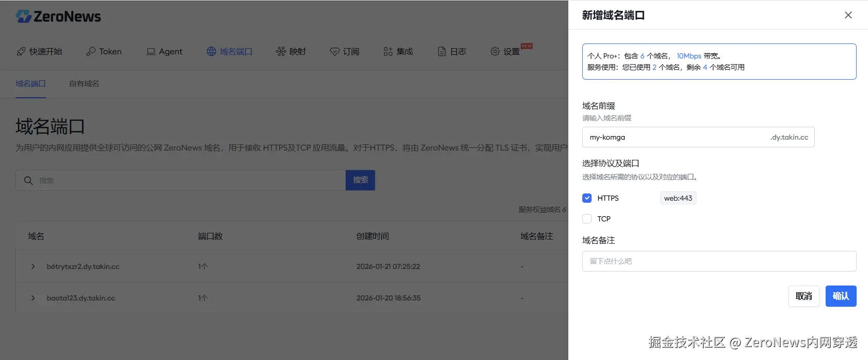This screenshot has width=868, height=360.
Task: Click the grid icon beside 集成
Action: pyautogui.click(x=388, y=51)
